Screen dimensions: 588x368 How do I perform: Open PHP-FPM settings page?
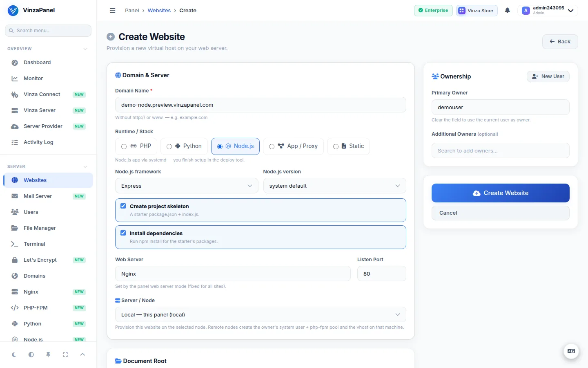[x=48, y=308]
